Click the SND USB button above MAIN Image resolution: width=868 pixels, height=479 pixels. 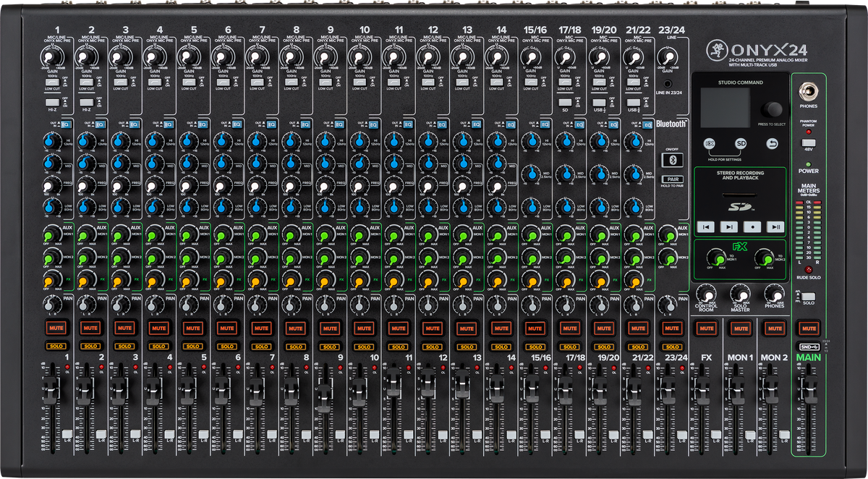coord(808,346)
